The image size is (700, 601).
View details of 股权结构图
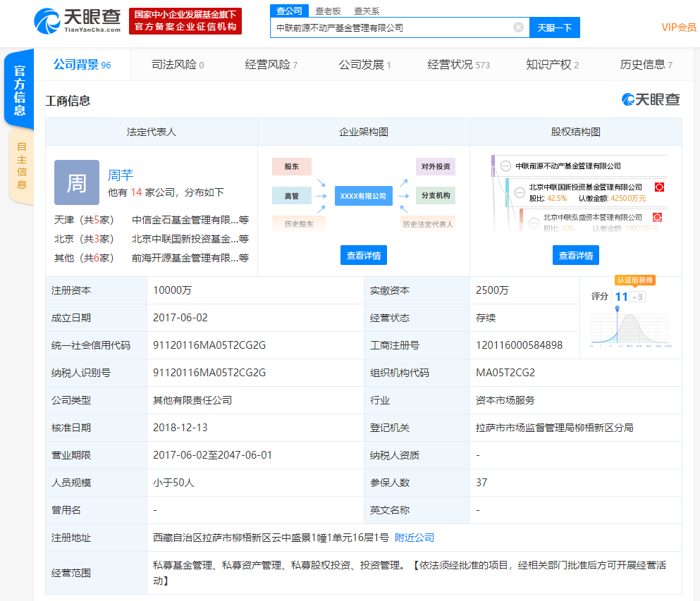coord(576,255)
